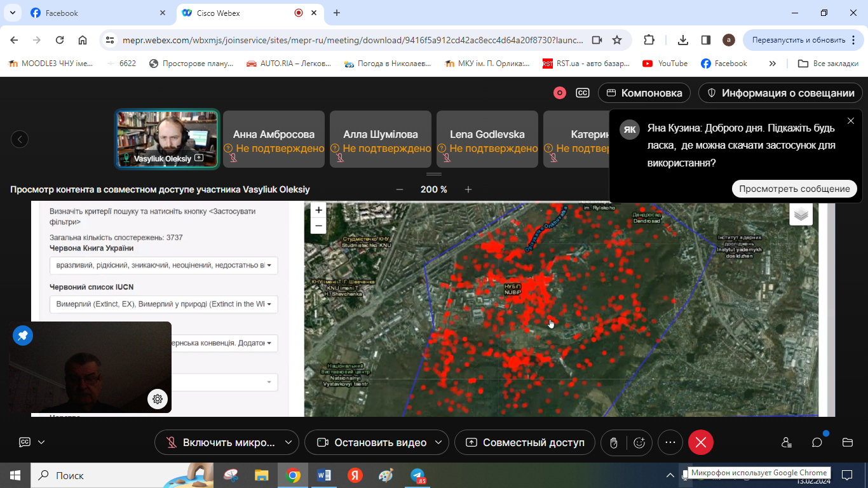Zoom in shared content with plus

pyautogui.click(x=468, y=189)
